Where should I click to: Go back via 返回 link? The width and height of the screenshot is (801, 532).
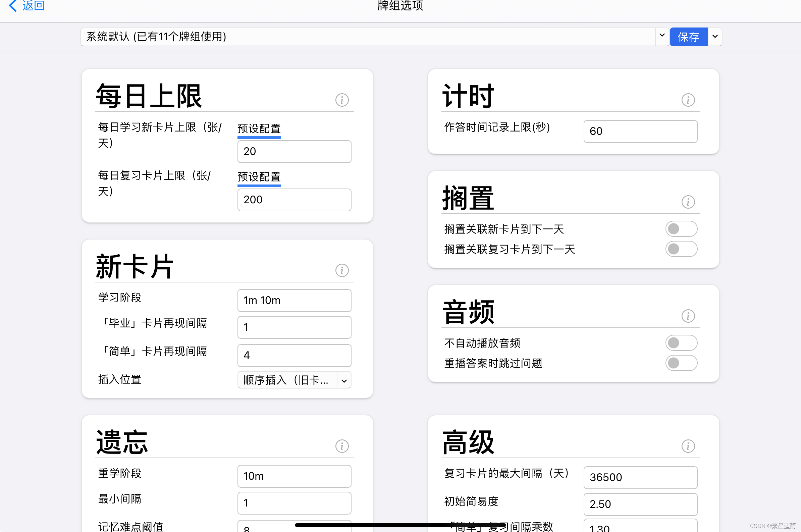[33, 5]
